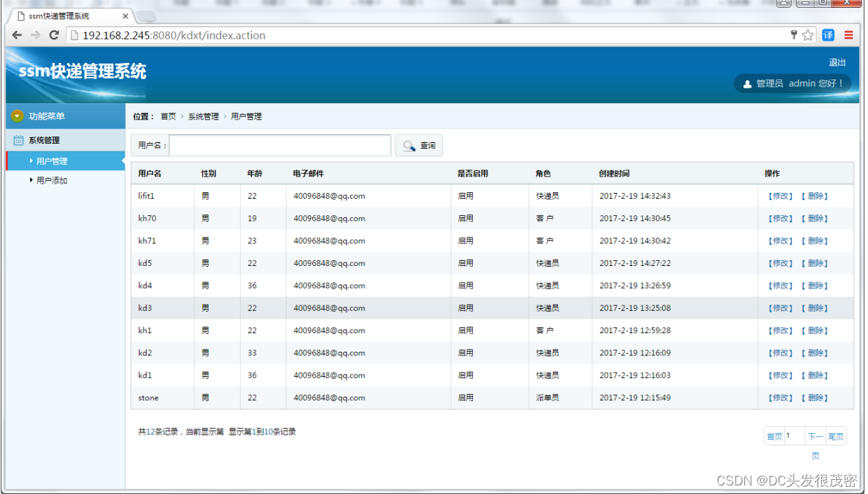This screenshot has height=494, width=868.
Task: Close the ssm快递管理系统 browser tab
Action: (x=126, y=16)
